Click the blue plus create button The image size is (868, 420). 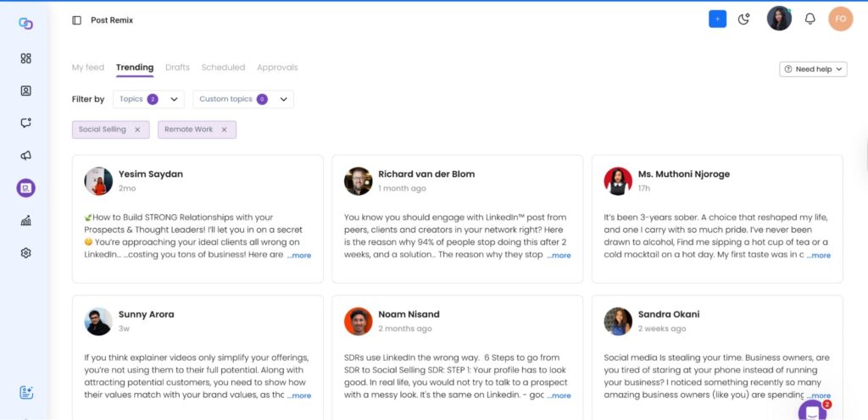click(x=717, y=19)
